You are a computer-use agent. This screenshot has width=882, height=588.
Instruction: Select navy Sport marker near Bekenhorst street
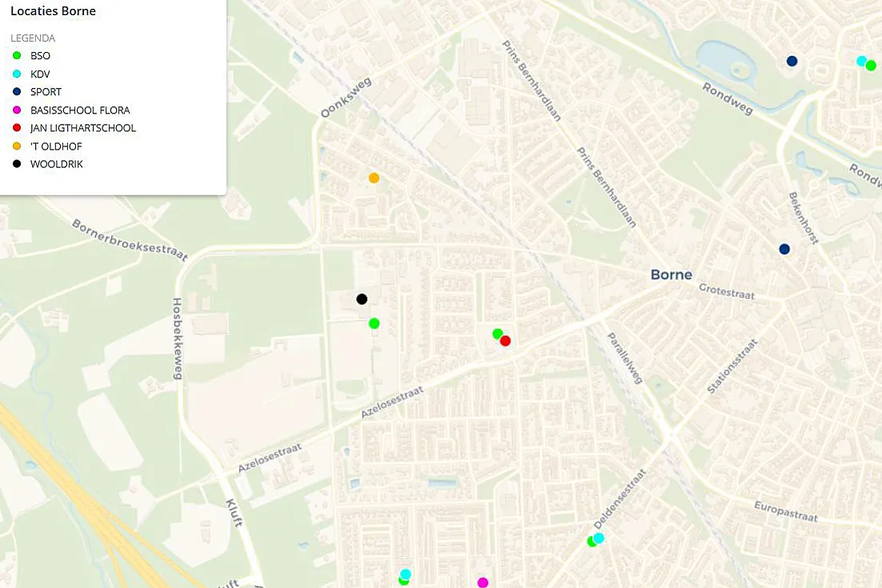784,249
